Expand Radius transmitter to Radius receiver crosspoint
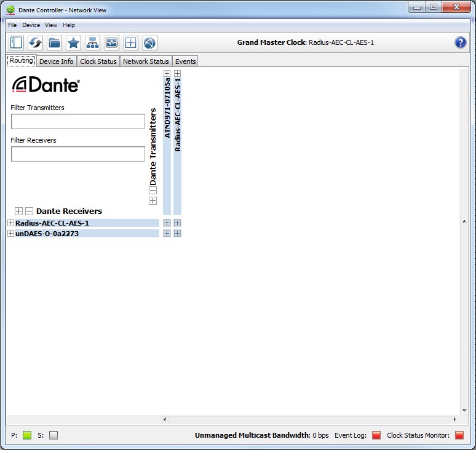This screenshot has height=450, width=476. click(x=177, y=223)
